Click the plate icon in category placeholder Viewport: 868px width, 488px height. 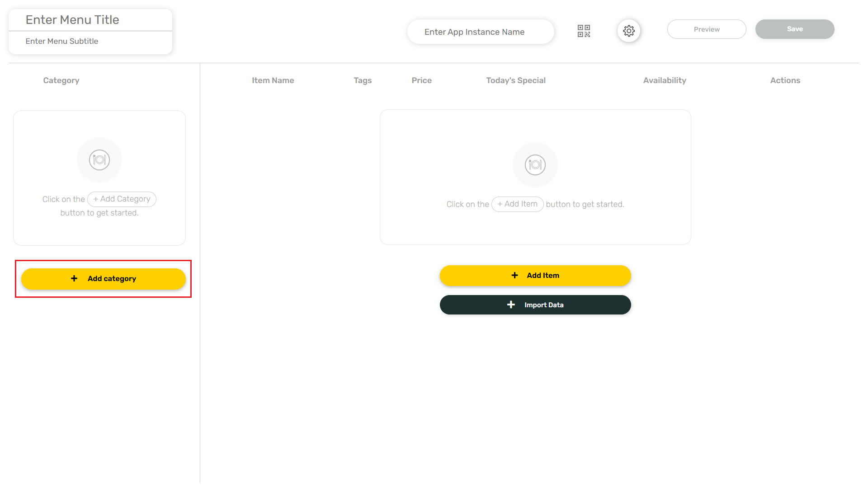pos(99,160)
